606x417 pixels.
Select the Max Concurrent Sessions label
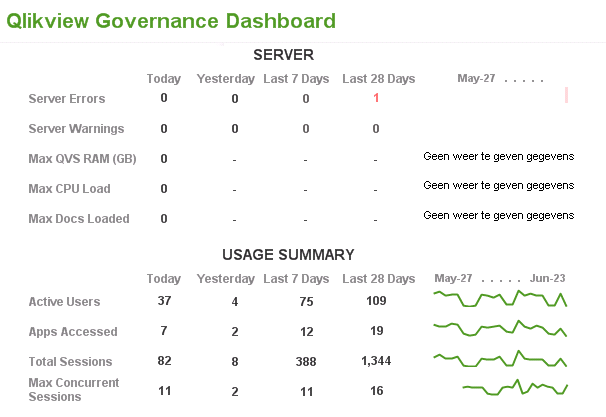coord(74,390)
